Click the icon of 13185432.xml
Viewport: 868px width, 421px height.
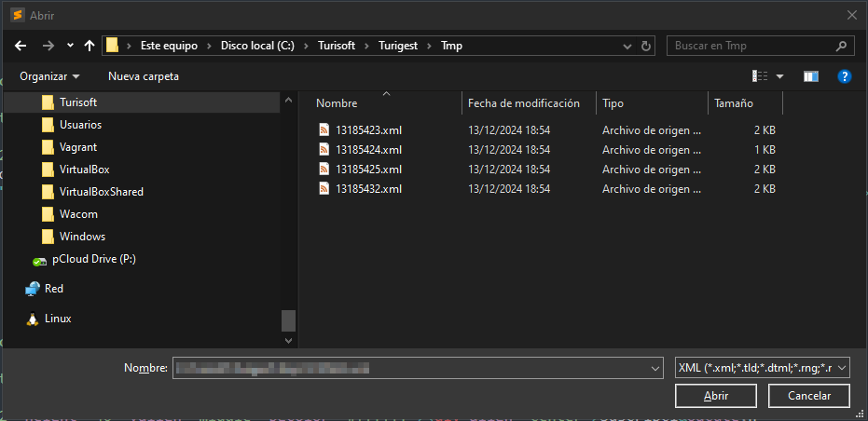(324, 189)
